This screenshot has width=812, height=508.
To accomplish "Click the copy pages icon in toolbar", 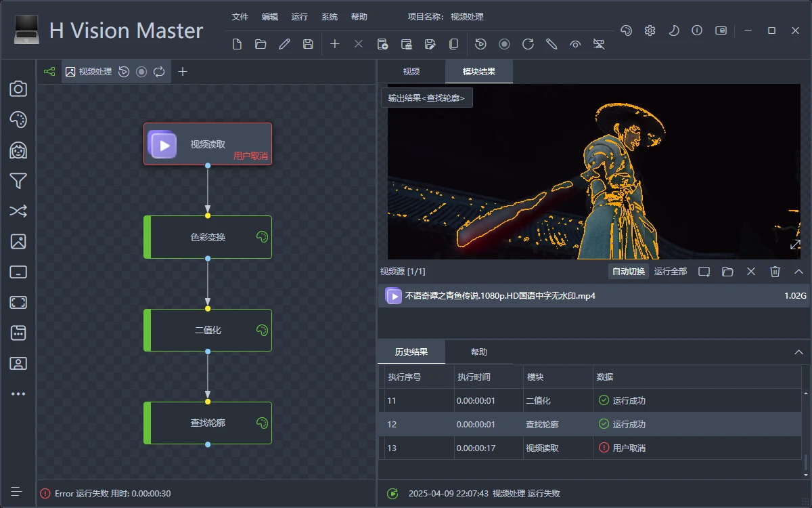I will pyautogui.click(x=453, y=44).
